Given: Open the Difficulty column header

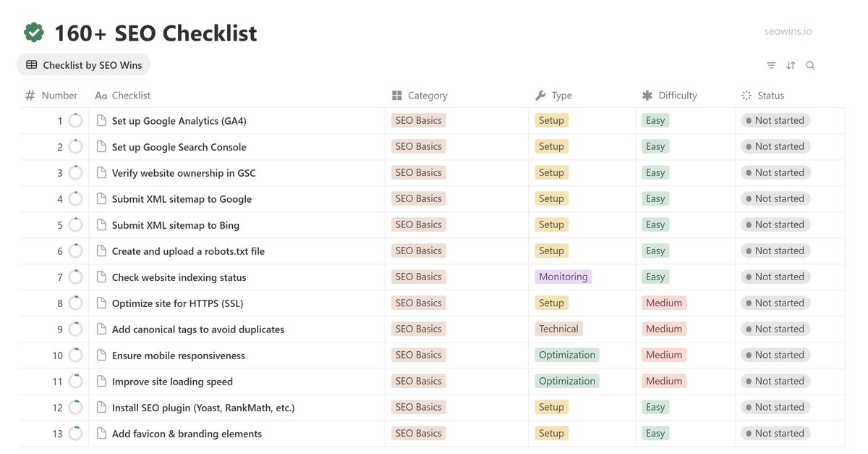Looking at the screenshot, I should coord(669,95).
